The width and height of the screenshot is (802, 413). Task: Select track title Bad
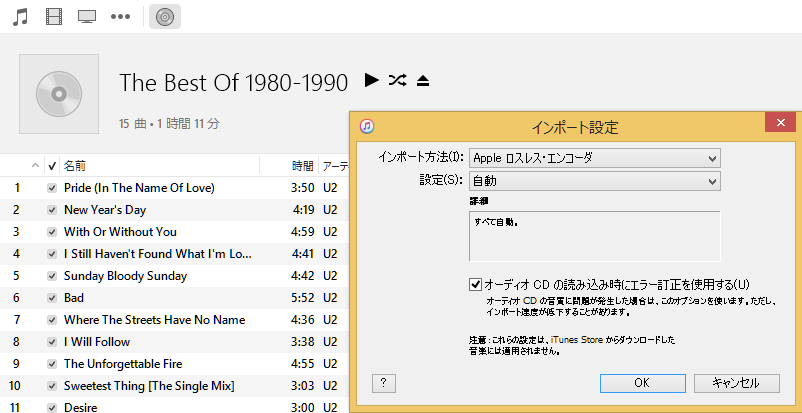74,298
